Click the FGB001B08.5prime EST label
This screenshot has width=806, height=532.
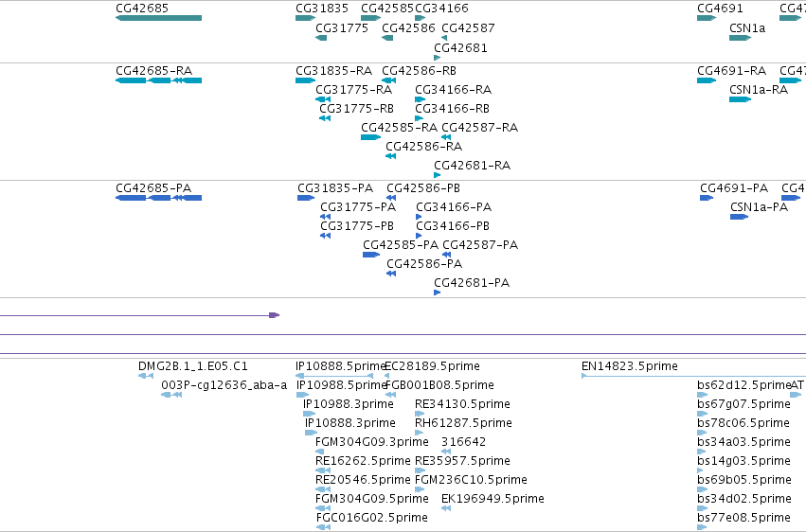[439, 385]
